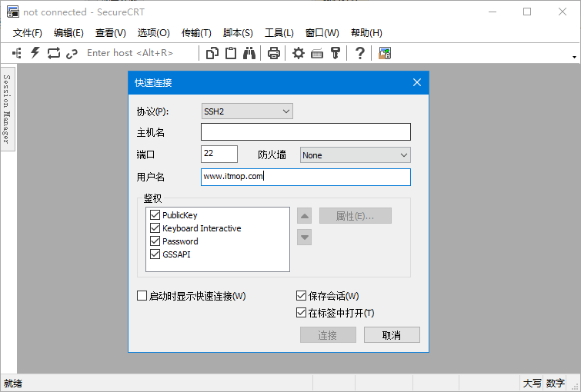Click the 主机名 input field
The width and height of the screenshot is (581, 392).
pyautogui.click(x=306, y=131)
